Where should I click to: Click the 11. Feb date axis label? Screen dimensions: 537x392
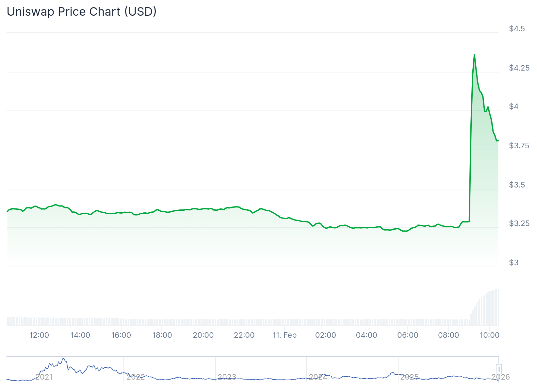285,335
